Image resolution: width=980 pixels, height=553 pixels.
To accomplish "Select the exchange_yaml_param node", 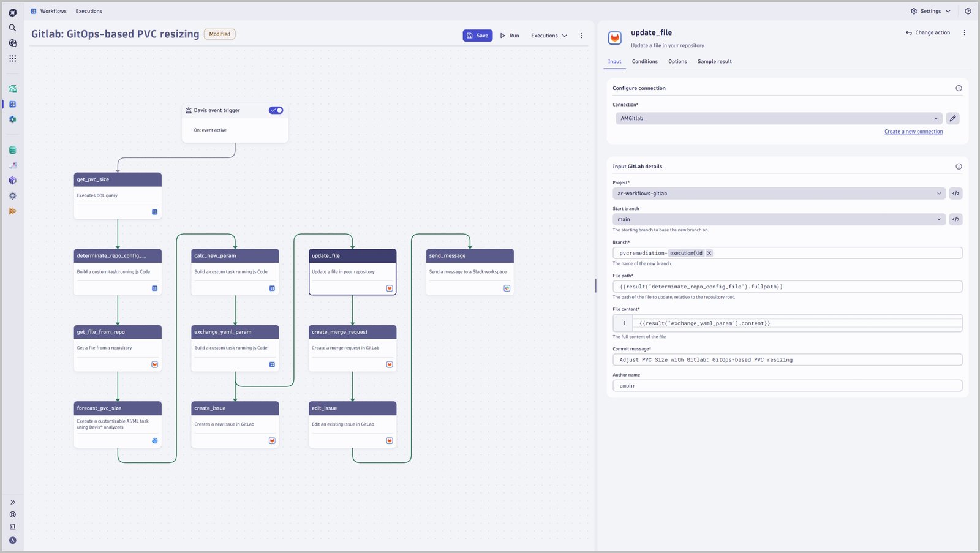I will 235,348.
